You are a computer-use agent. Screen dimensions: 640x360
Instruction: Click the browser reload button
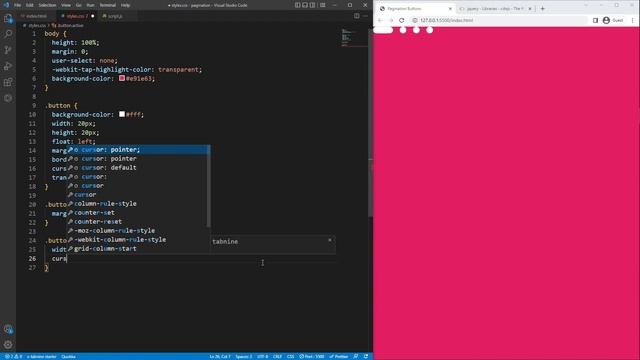402,20
